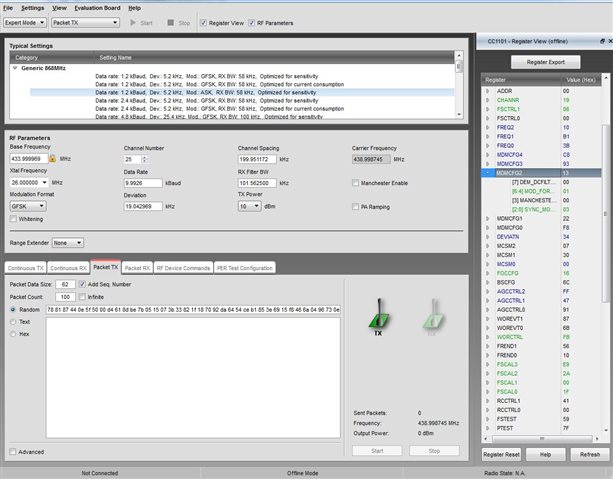Switch to the Packet RX tab
Image resolution: width=613 pixels, height=479 pixels.
click(x=137, y=268)
